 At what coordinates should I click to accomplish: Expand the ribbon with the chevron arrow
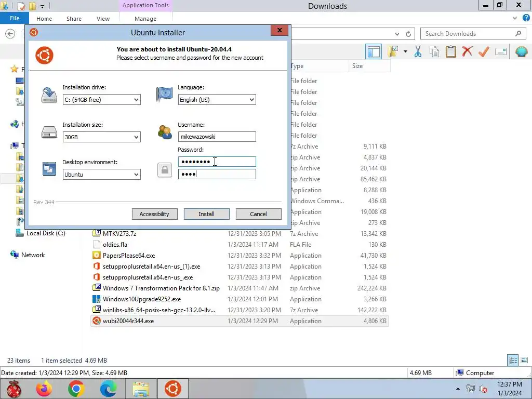515,18
